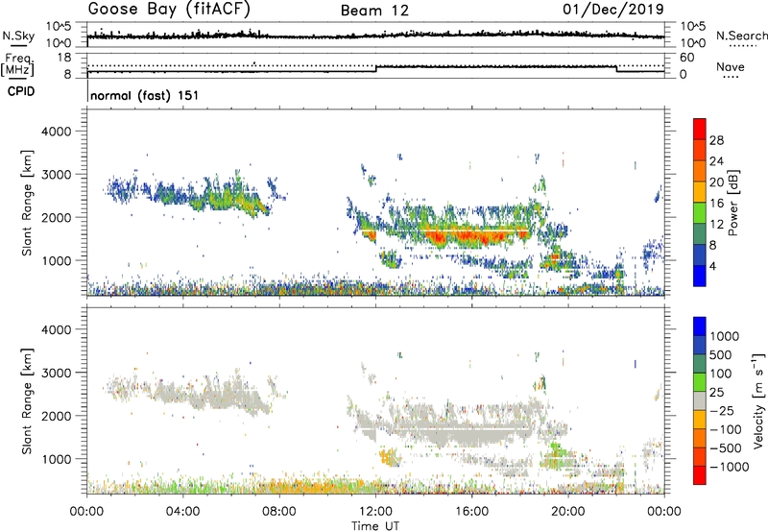Viewport: 768px width, 532px height.
Task: Click "Slant Range [km]" on the power panel
Action: coord(27,204)
